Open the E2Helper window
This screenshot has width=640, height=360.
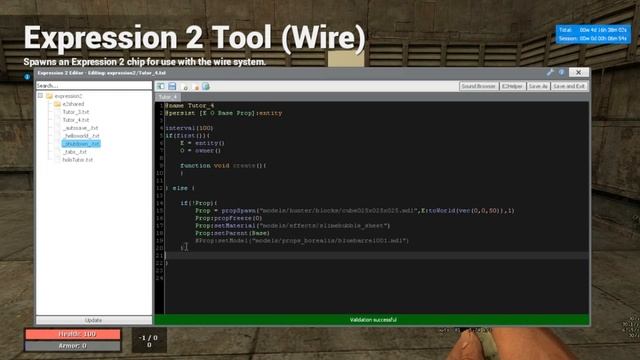point(512,86)
